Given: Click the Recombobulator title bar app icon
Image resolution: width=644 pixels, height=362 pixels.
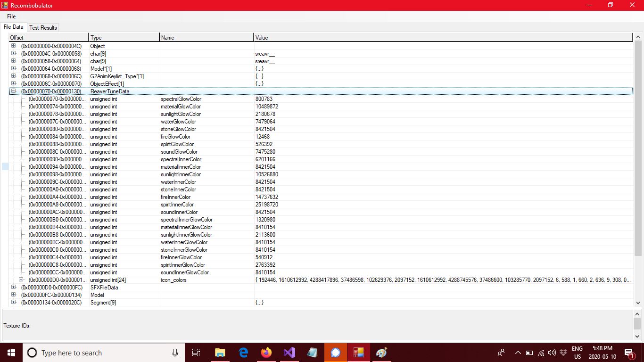Looking at the screenshot, I should 5,5.
